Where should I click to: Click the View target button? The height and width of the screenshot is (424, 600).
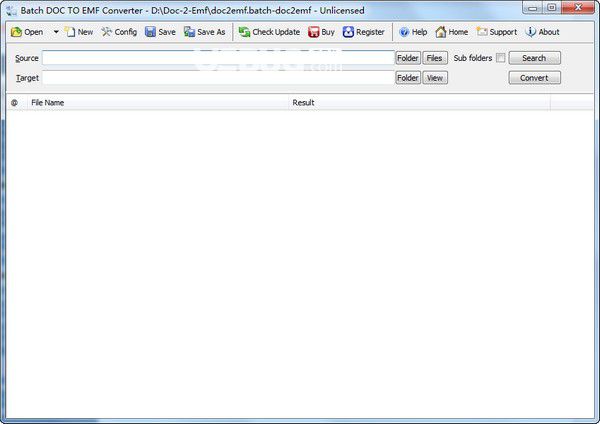(435, 78)
